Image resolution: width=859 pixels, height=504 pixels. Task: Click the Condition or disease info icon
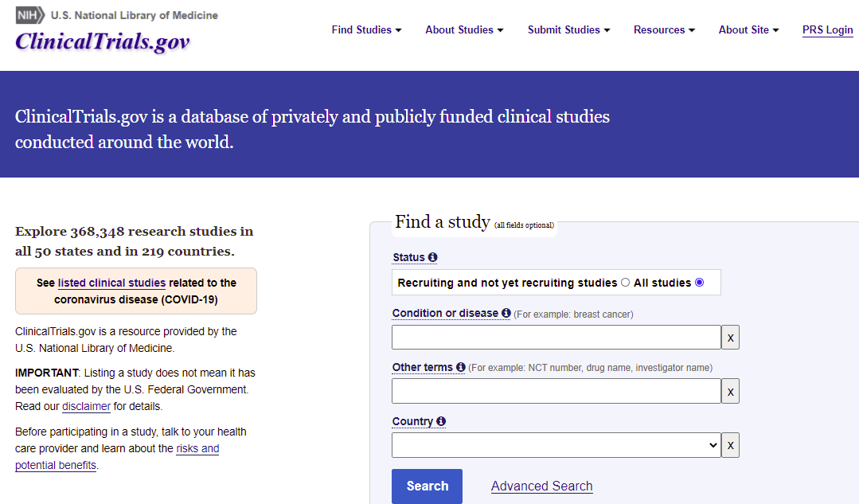[506, 313]
